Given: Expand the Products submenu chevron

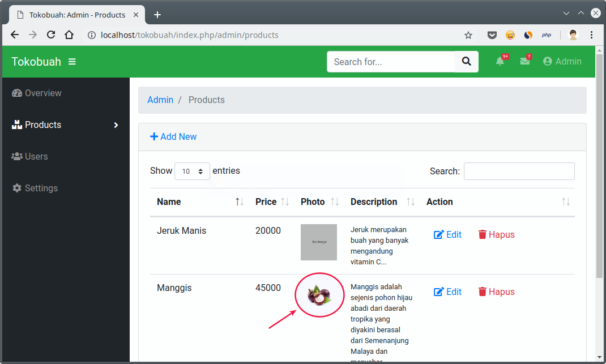Looking at the screenshot, I should tap(116, 125).
